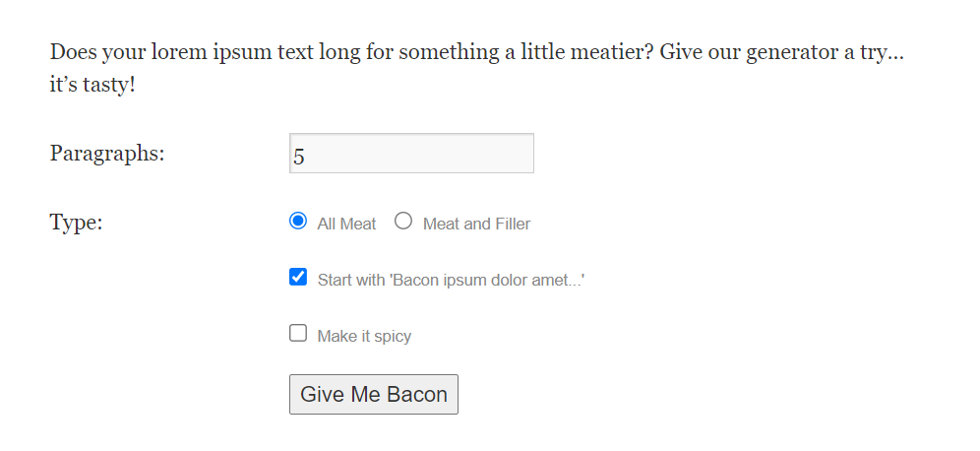980x451 pixels.
Task: Click the 'Make it spicy' label text
Action: coord(364,336)
